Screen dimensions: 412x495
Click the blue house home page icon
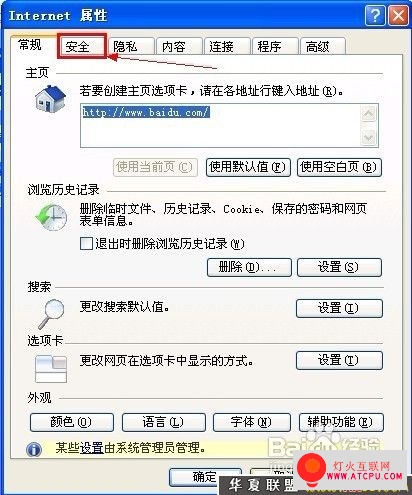pyautogui.click(x=50, y=98)
